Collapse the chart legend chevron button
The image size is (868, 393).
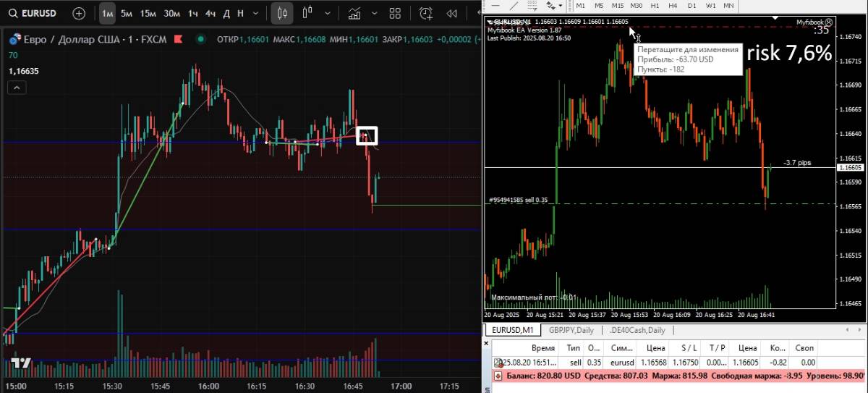click(17, 88)
